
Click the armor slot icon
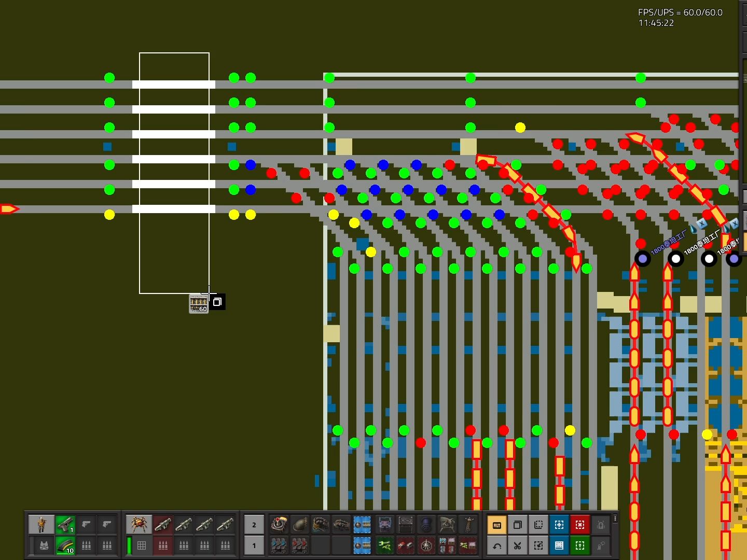pos(44,545)
